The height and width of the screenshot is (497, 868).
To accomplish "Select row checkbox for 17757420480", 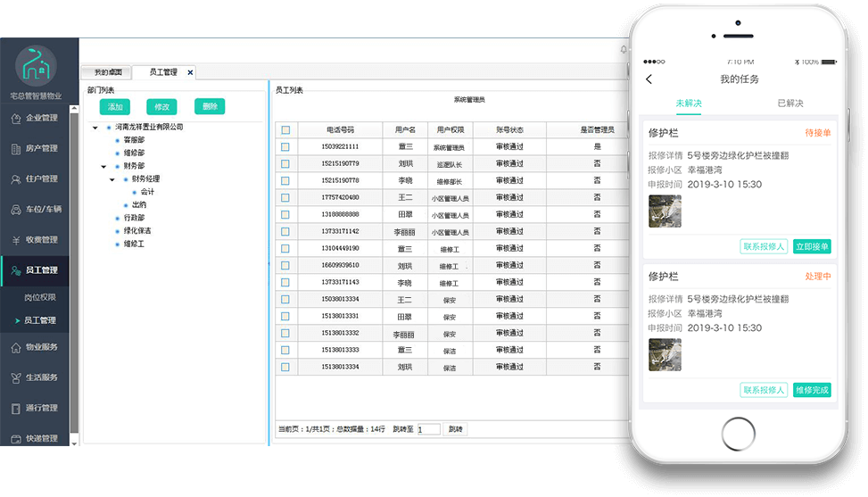I will [x=285, y=198].
